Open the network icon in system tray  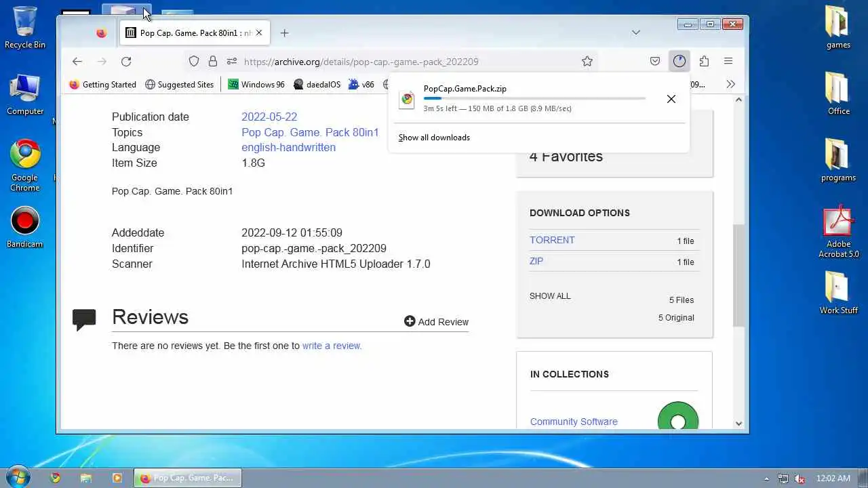coord(783,479)
